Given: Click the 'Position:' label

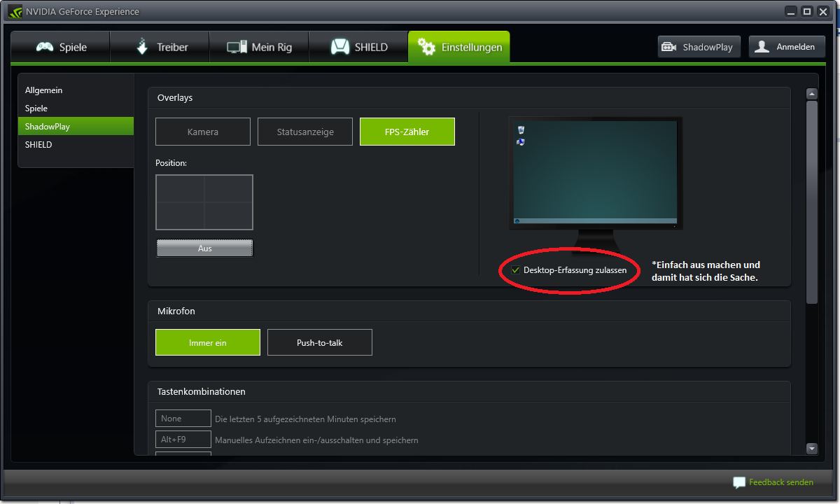Looking at the screenshot, I should click(171, 163).
